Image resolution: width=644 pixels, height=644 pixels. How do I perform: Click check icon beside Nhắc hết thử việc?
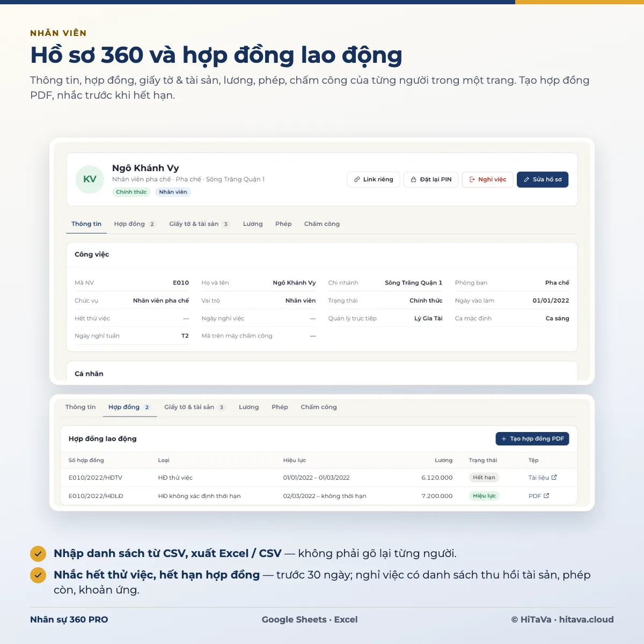click(x=38, y=575)
